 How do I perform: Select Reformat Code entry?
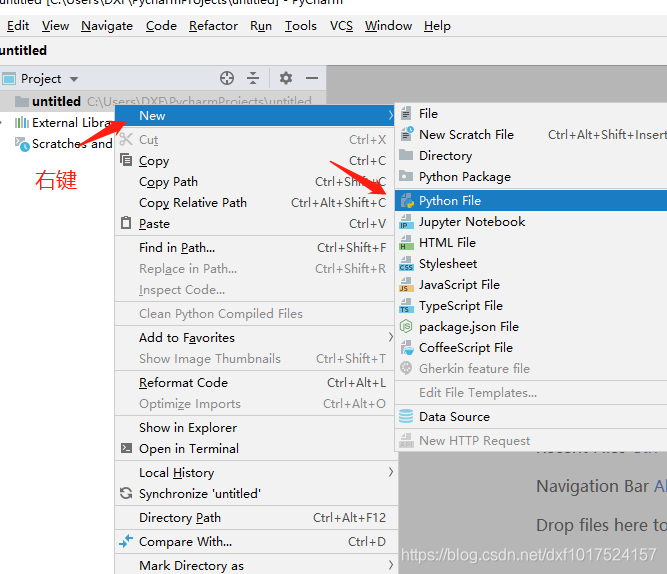(x=254, y=383)
